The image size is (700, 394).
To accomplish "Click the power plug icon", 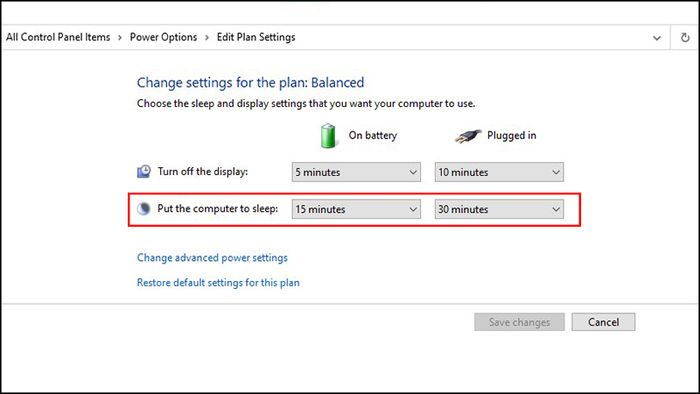I will [x=468, y=136].
